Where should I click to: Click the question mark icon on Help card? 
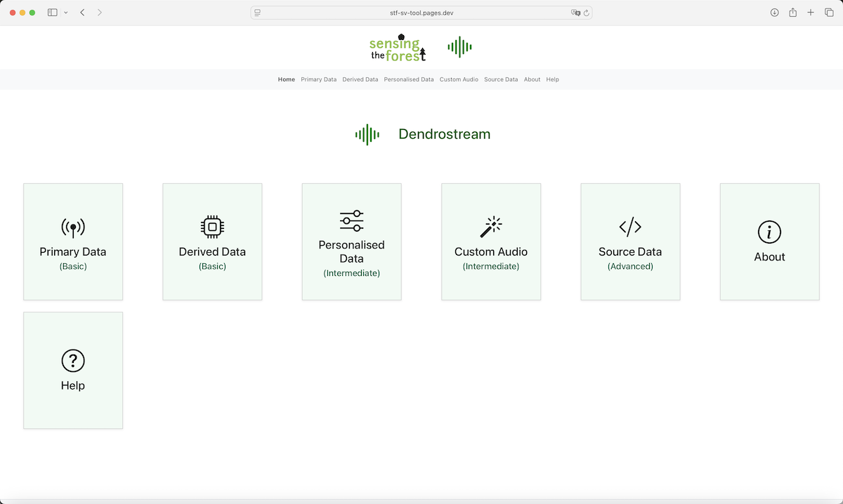(x=73, y=361)
